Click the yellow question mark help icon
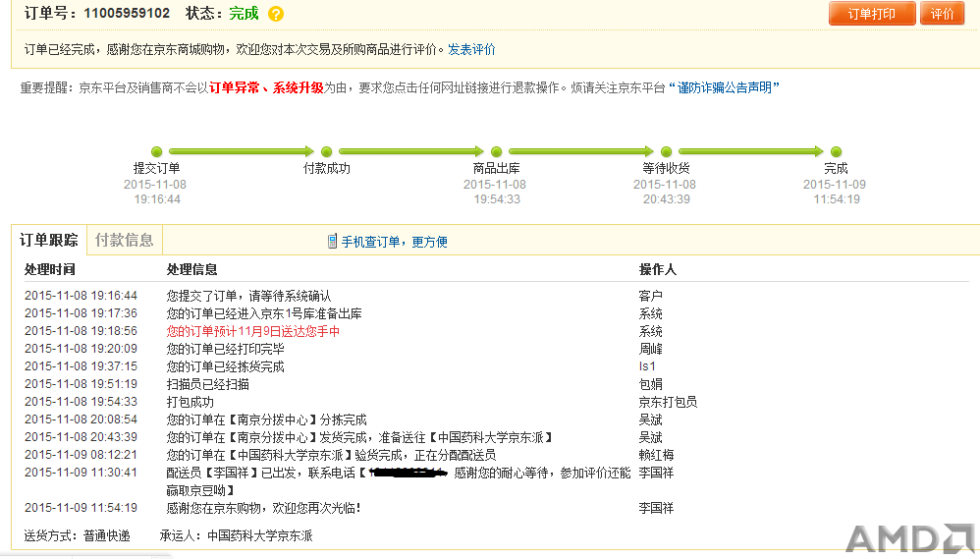 276,14
